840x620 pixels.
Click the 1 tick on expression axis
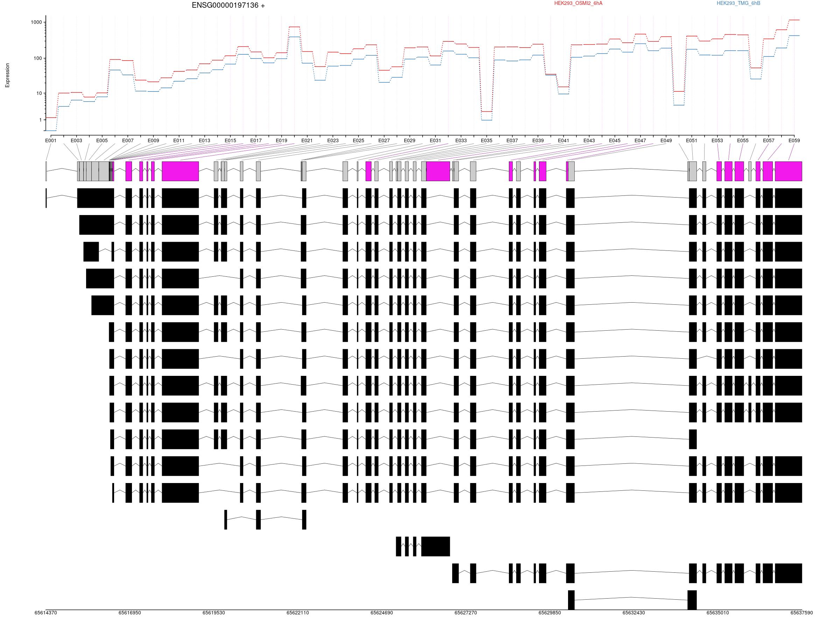(x=41, y=120)
